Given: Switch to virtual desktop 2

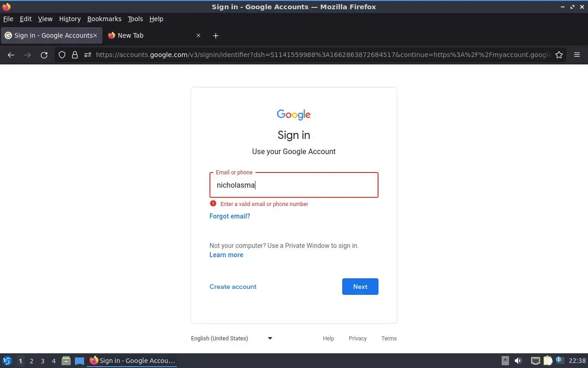Looking at the screenshot, I should click(x=31, y=361).
